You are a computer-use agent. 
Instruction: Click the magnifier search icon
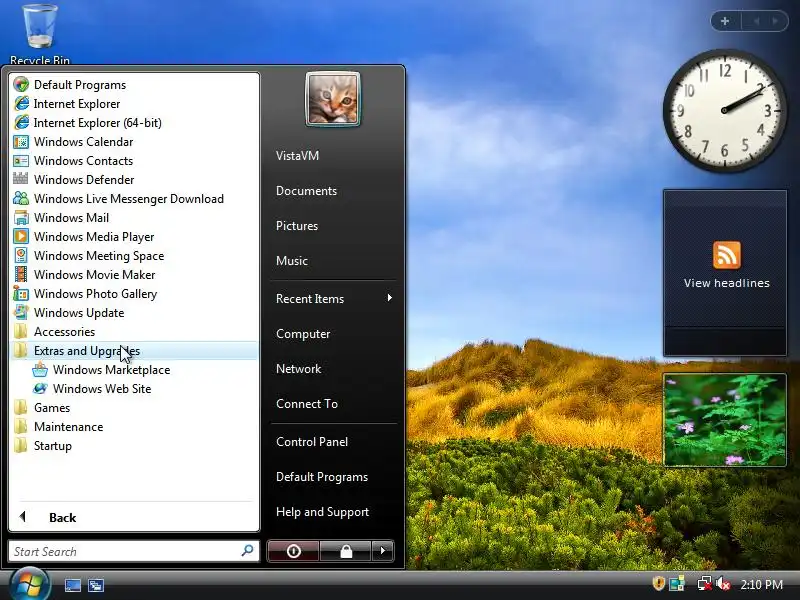click(247, 551)
